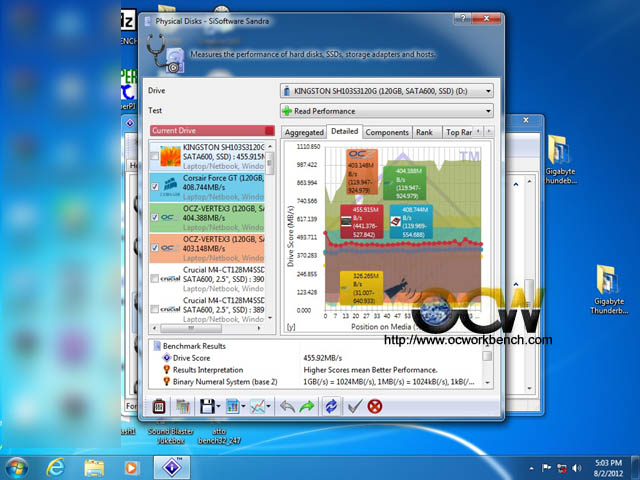Select the Results Interpretation row

(x=316, y=370)
